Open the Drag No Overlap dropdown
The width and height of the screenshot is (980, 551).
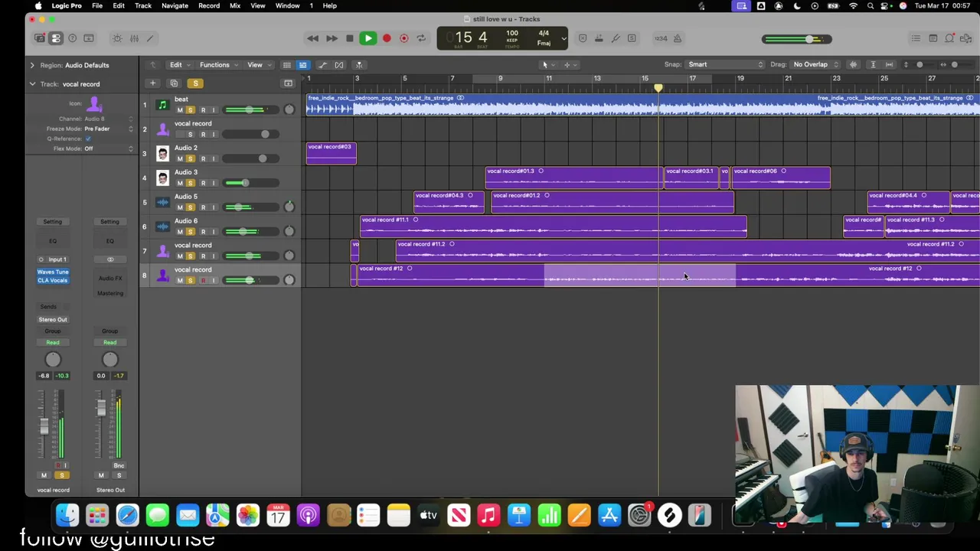(815, 64)
